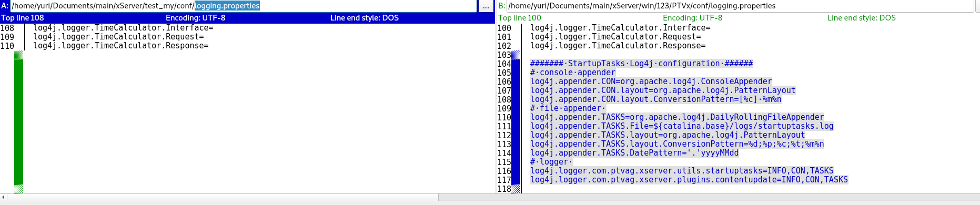Click the left arrow of horizontal scrollbar
980x205 pixels.
click(4, 198)
